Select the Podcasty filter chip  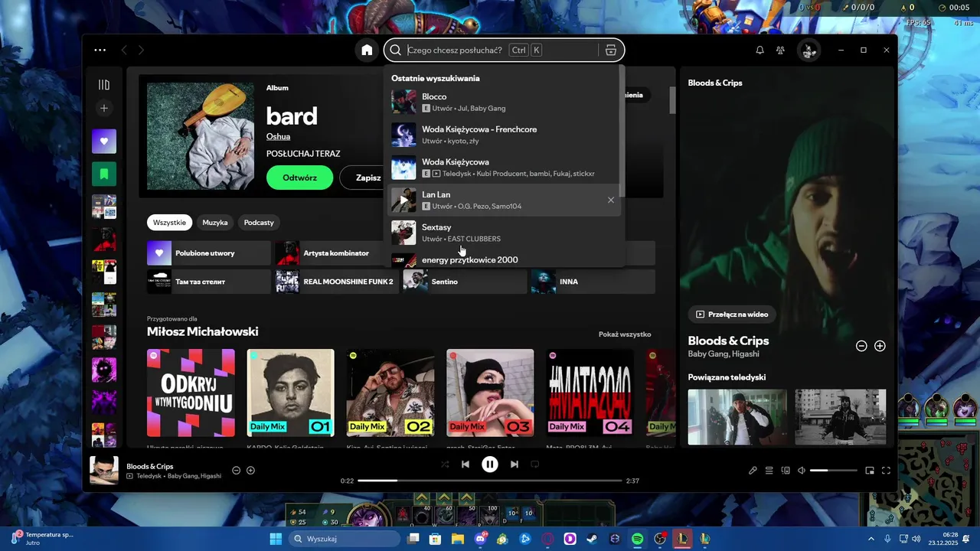259,223
